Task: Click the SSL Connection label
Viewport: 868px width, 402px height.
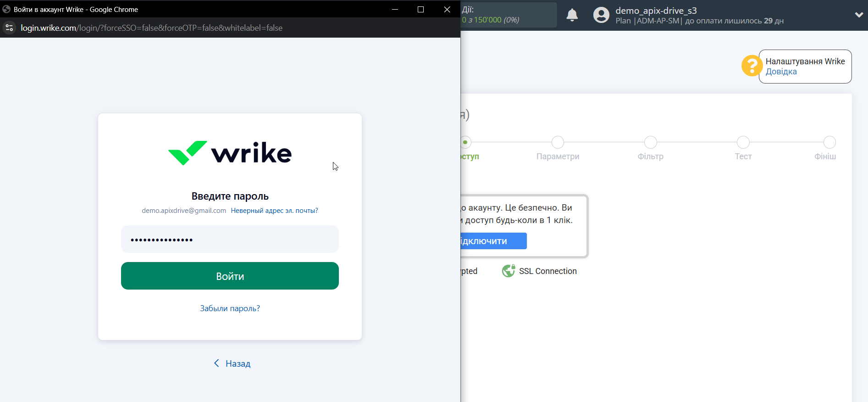Action: pyautogui.click(x=548, y=271)
